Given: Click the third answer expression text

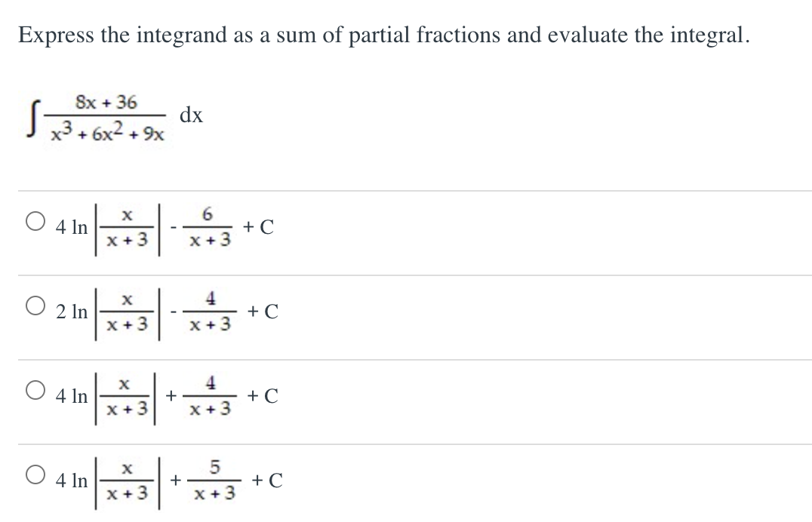Looking at the screenshot, I should click(162, 395).
